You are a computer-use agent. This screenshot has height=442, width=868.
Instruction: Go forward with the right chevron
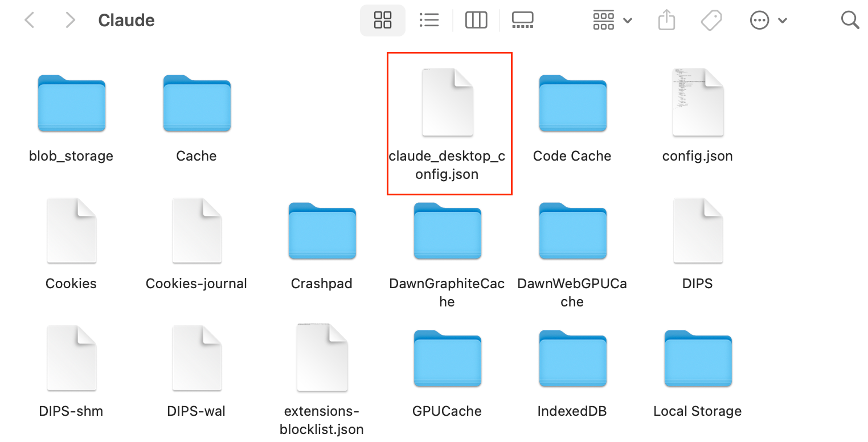coord(70,21)
